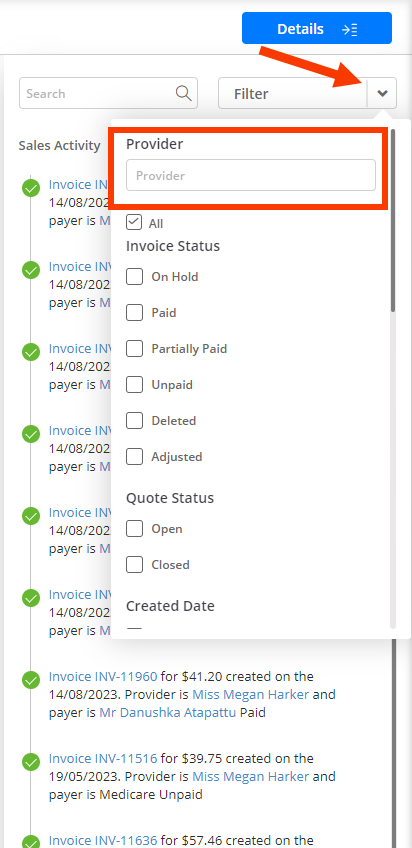Click green check icon beside INV-11516
Image resolution: width=412 pixels, height=848 pixels.
click(31, 762)
